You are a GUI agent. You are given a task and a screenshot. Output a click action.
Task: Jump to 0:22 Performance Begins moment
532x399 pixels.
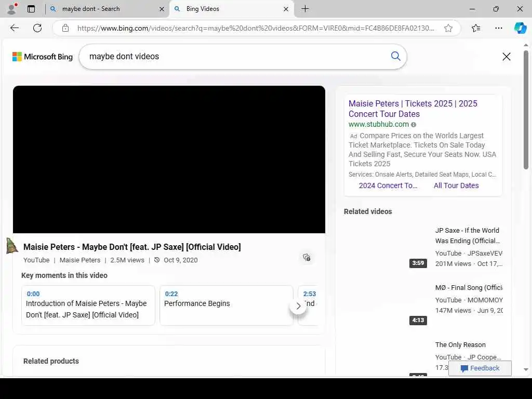[x=227, y=305]
